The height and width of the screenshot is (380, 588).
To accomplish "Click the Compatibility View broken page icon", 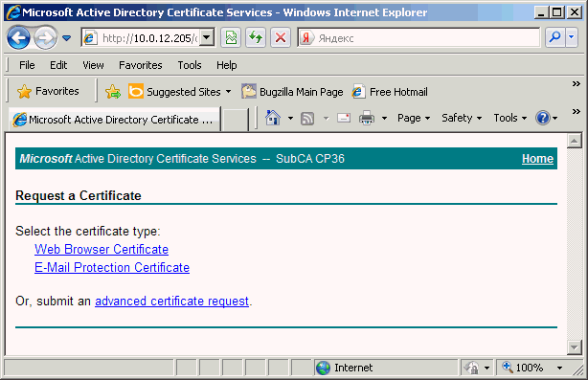I will click(x=231, y=38).
